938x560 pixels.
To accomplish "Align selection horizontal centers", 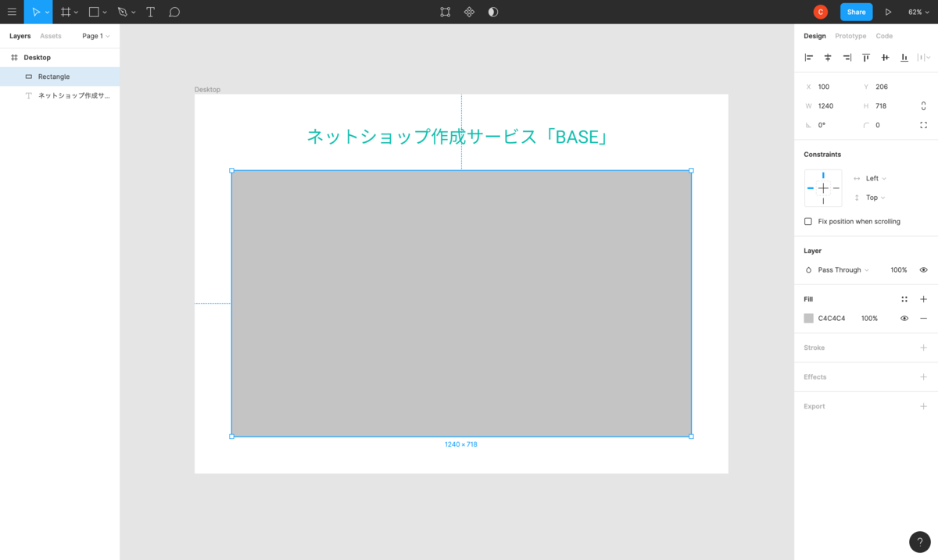I will [x=828, y=57].
